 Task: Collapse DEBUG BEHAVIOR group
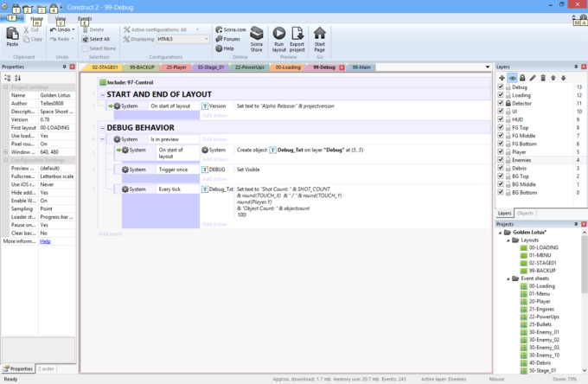coord(102,128)
